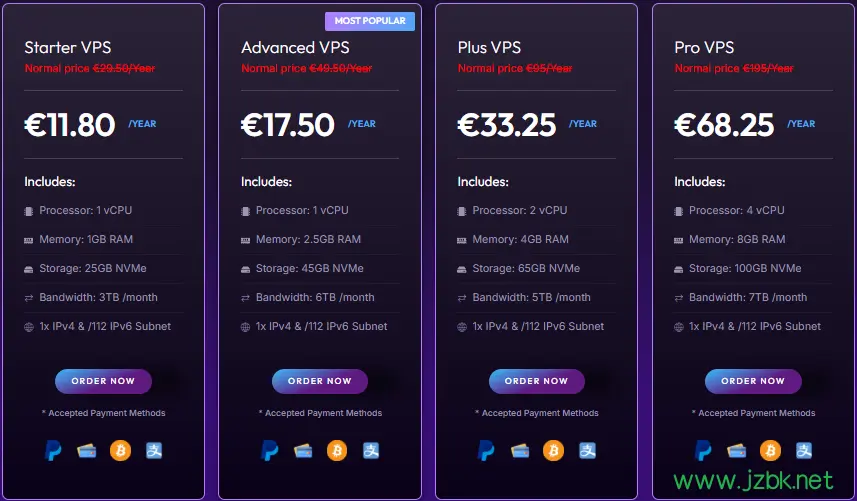
Task: Click PayPal icon under Plus VPS
Action: pyautogui.click(x=486, y=451)
